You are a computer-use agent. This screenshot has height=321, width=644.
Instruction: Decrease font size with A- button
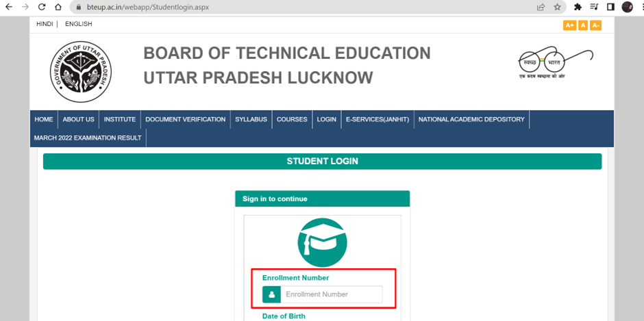click(x=595, y=25)
